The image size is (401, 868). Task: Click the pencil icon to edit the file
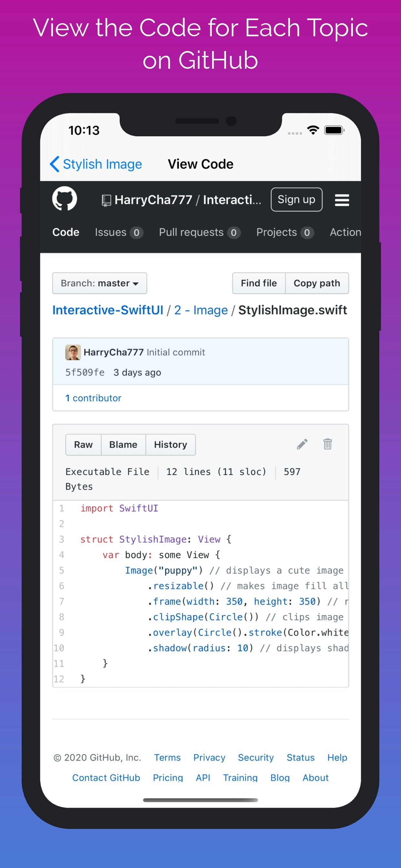tap(302, 444)
